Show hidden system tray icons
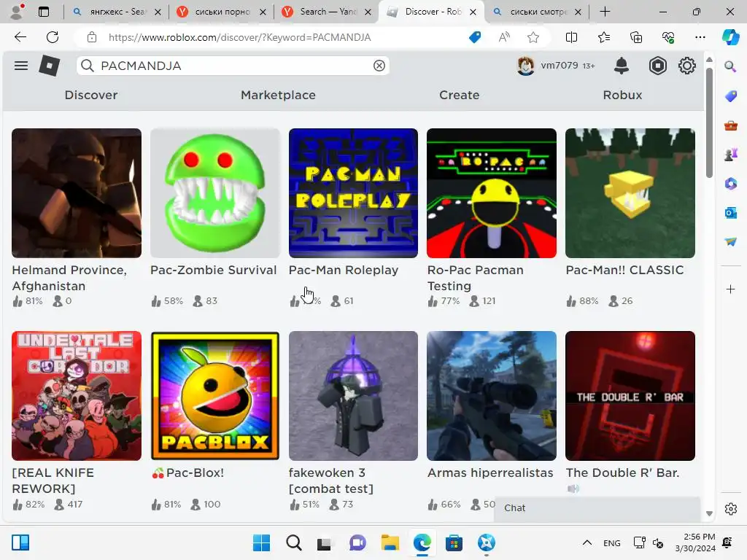Viewport: 747px width, 560px height. [587, 542]
